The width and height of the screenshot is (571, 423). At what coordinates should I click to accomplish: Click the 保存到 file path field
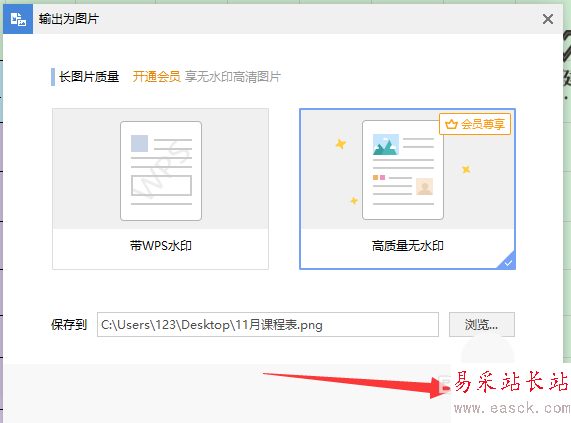(x=268, y=324)
